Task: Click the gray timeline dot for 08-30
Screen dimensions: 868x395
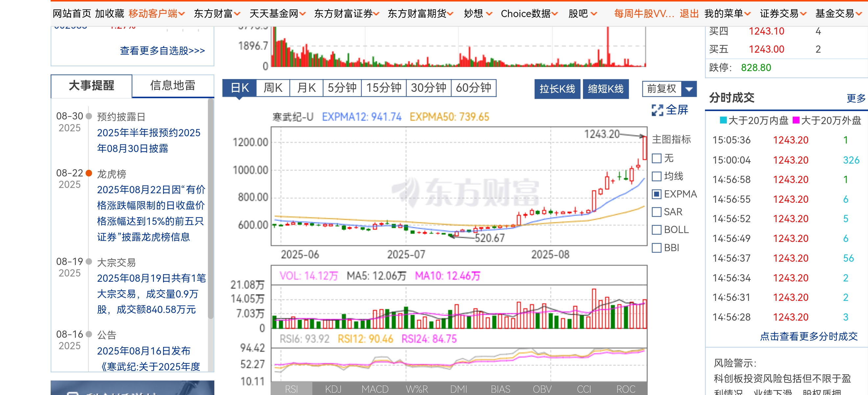Action: 89,116
